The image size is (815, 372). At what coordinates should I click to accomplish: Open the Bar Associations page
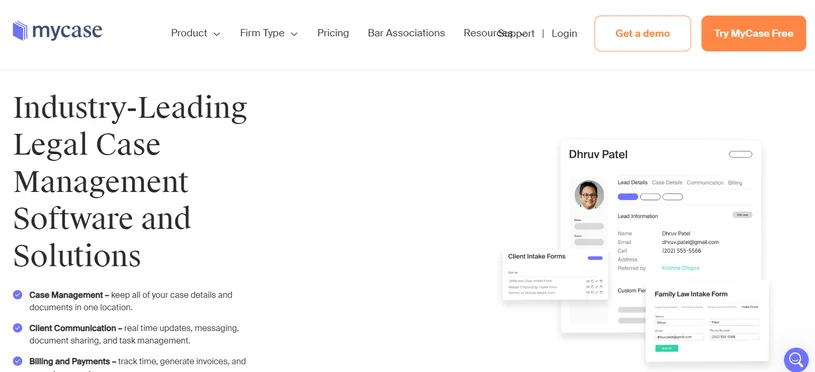pyautogui.click(x=406, y=33)
